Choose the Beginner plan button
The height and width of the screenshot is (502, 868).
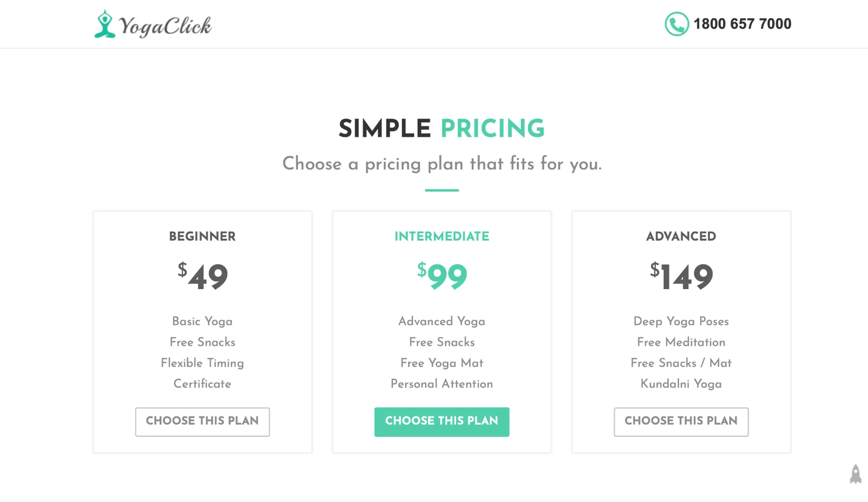pos(203,422)
